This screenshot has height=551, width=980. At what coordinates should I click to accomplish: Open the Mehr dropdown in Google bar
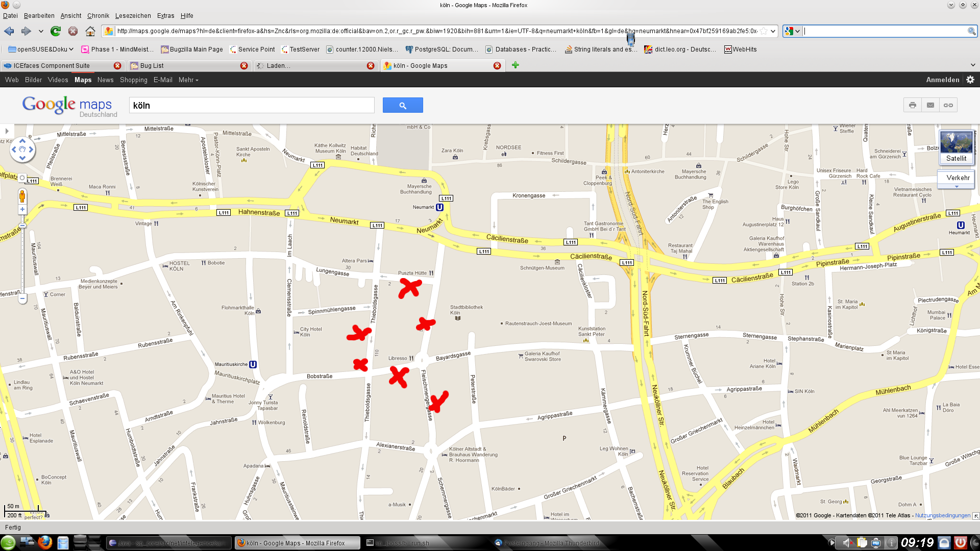(188, 80)
